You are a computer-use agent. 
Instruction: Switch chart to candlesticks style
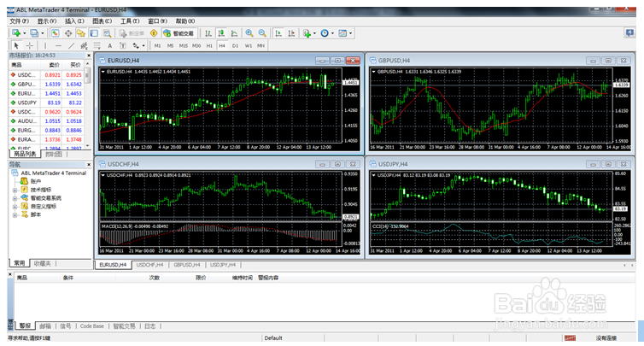click(221, 33)
